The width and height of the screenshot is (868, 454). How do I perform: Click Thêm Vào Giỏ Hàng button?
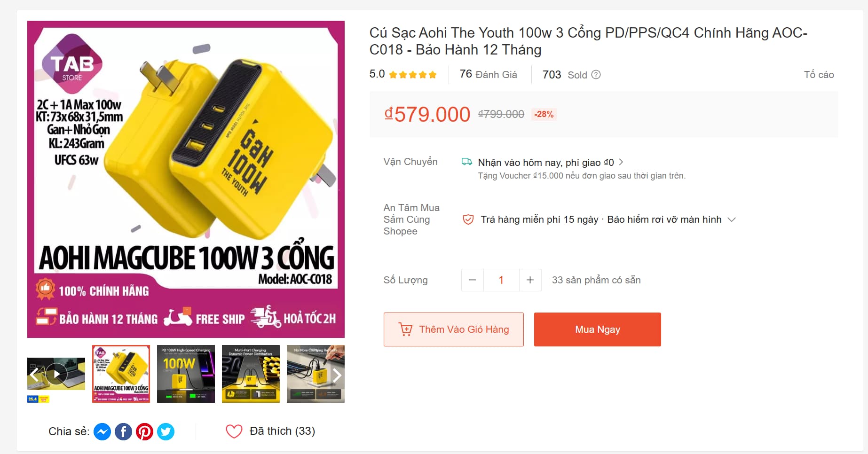[453, 329]
